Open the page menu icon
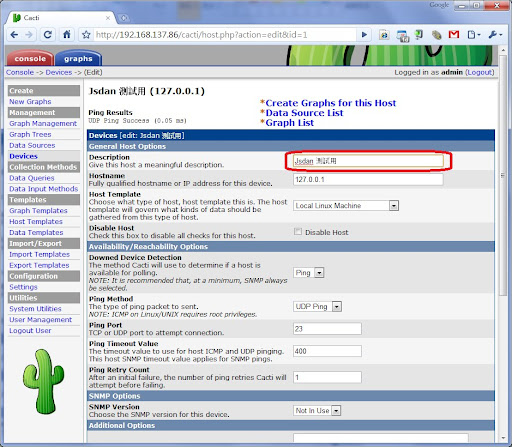 pyautogui.click(x=473, y=35)
